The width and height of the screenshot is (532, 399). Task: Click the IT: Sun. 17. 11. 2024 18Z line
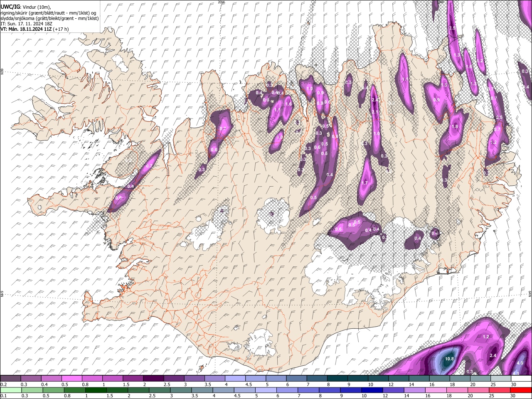pos(26,24)
